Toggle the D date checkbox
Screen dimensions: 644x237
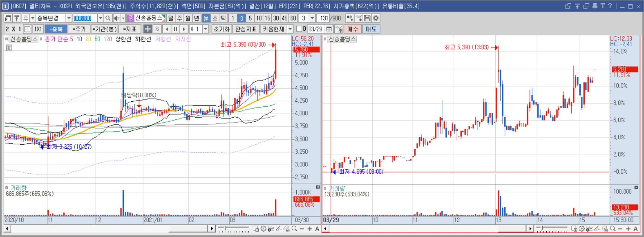tap(299, 29)
